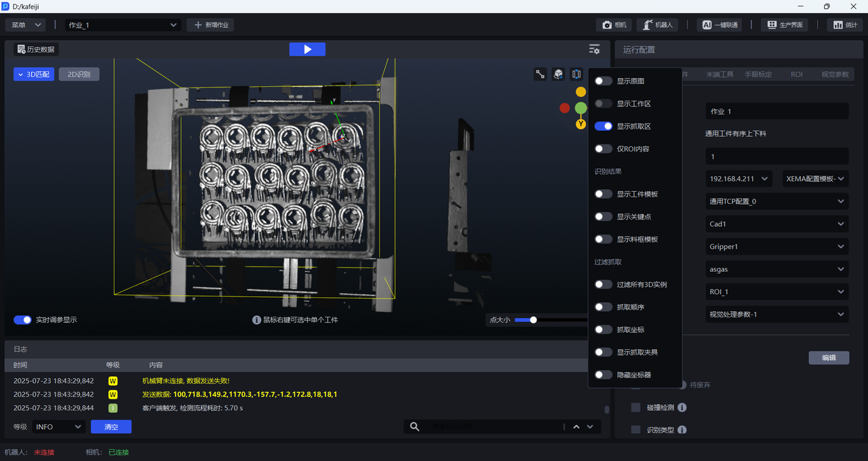Expand the 作业_1 job dropdown
Image resolution: width=868 pixels, height=461 pixels.
(x=122, y=25)
